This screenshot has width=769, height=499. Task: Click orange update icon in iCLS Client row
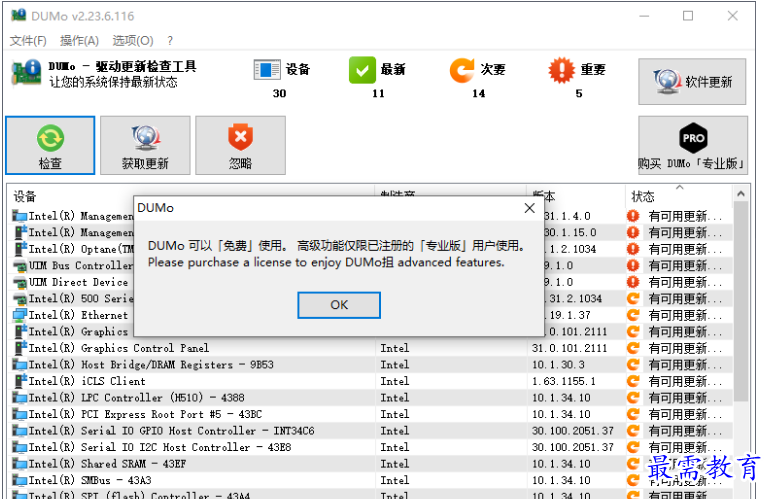pyautogui.click(x=633, y=381)
